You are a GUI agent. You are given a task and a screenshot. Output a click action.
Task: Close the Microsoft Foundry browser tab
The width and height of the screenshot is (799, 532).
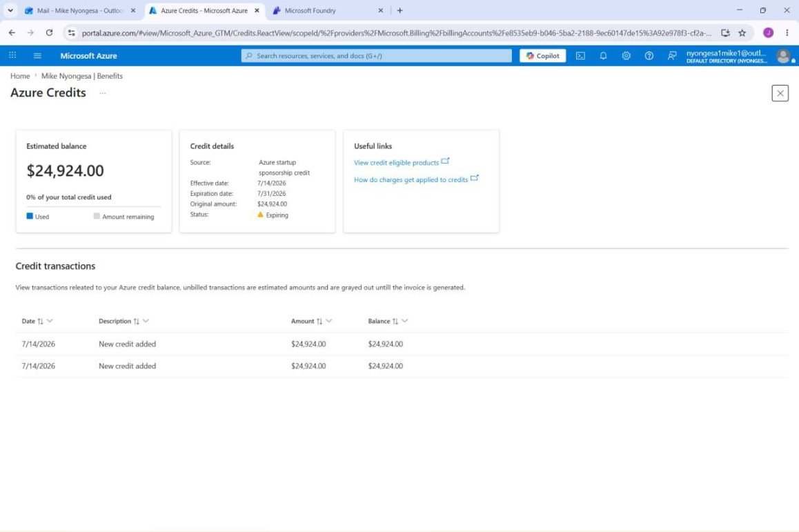pos(380,10)
